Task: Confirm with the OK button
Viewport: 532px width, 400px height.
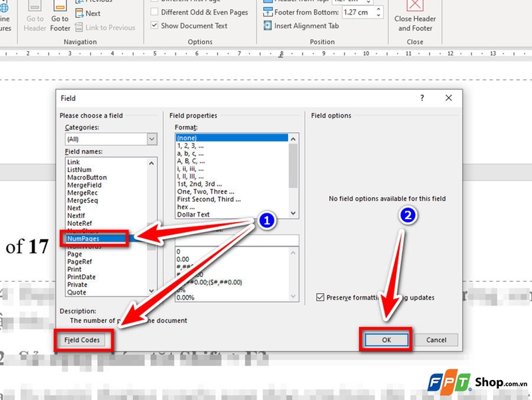Action: (x=386, y=340)
